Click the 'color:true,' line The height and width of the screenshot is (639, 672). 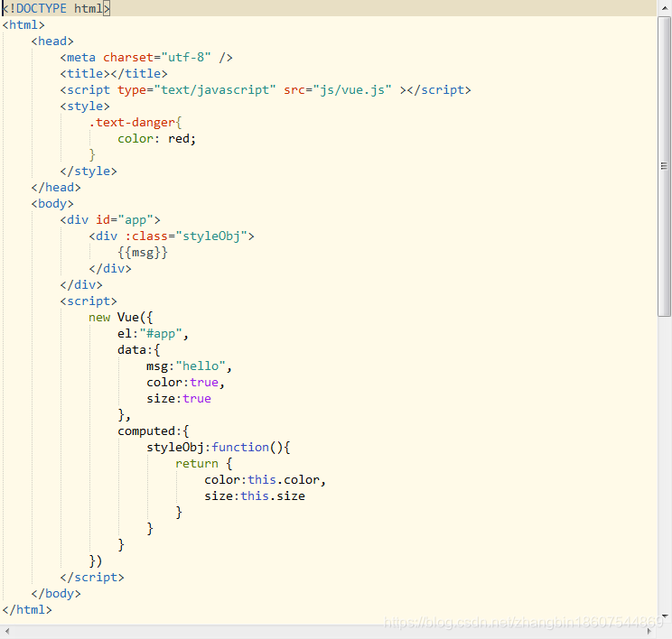pyautogui.click(x=185, y=383)
